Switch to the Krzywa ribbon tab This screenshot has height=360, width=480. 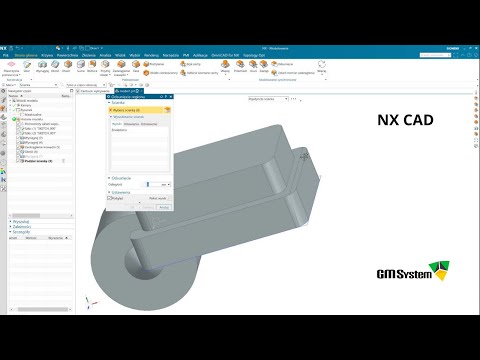click(47, 55)
